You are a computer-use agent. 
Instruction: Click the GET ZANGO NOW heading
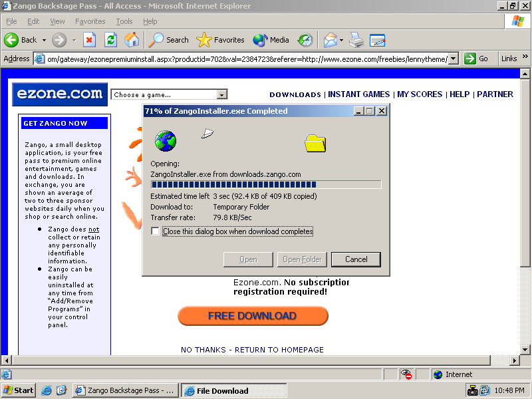(x=55, y=123)
